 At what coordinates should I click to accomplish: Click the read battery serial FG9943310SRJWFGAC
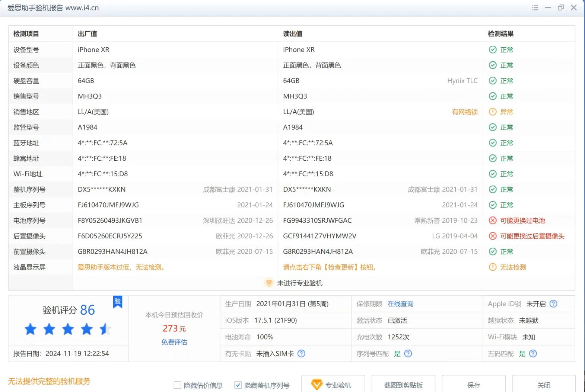[317, 221]
